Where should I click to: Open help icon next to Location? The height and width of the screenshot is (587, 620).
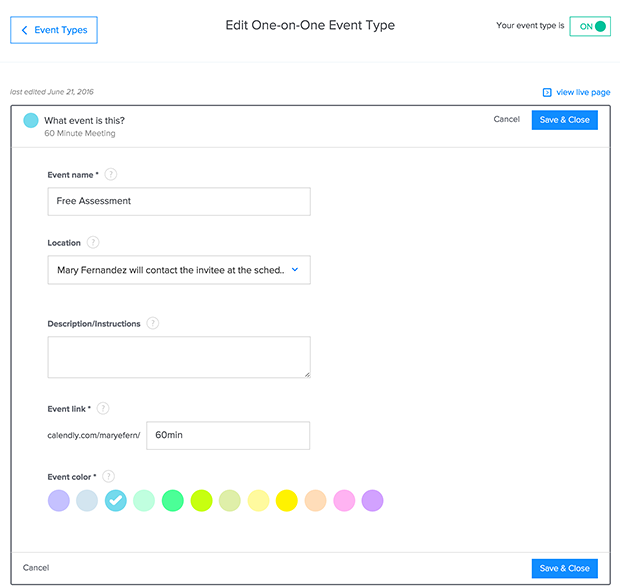point(93,242)
